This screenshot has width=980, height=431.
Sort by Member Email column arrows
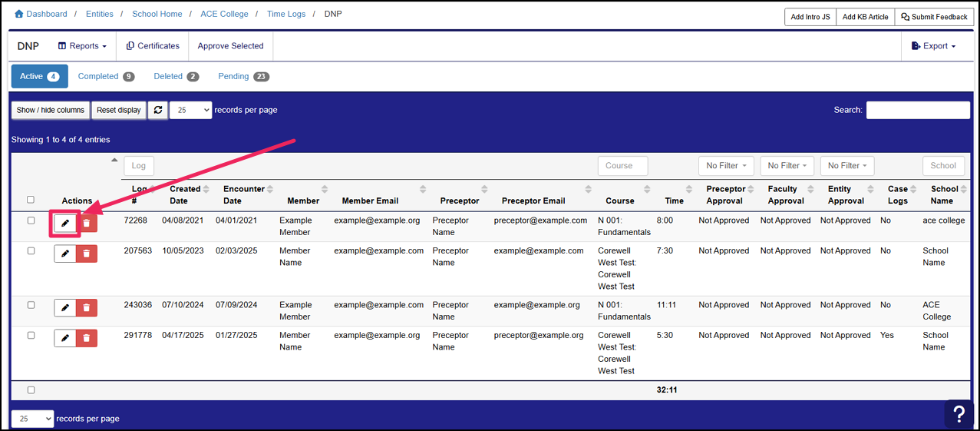click(423, 189)
